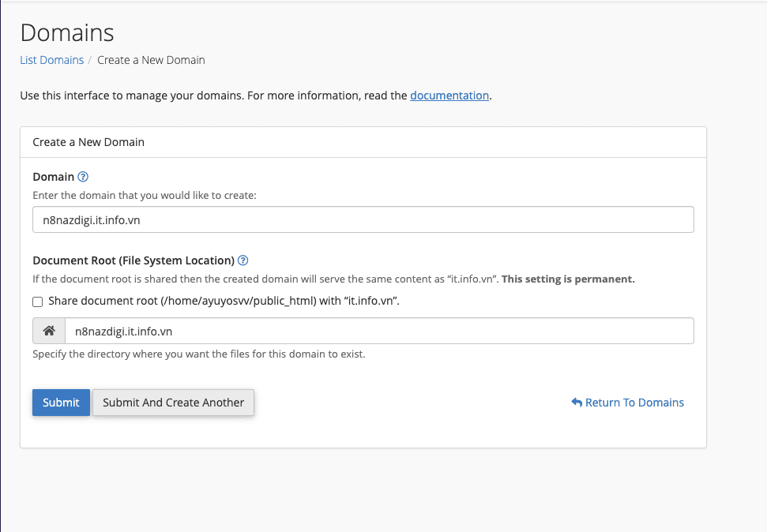Viewport: 767px width, 532px height.
Task: Click the Domains page heading
Action: point(67,33)
